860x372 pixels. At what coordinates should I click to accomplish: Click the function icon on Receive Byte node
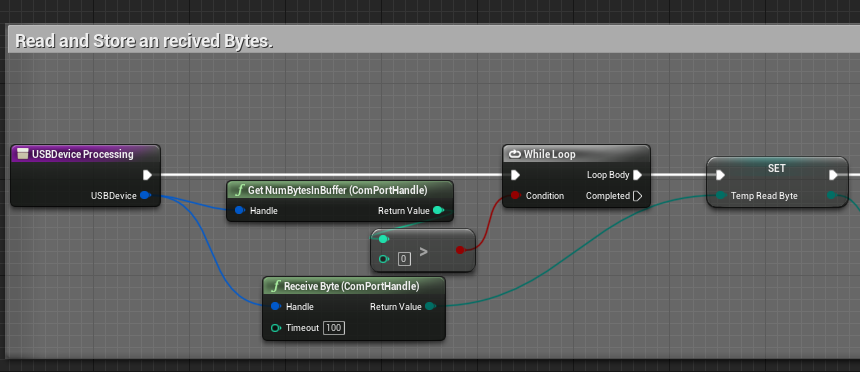tap(276, 286)
